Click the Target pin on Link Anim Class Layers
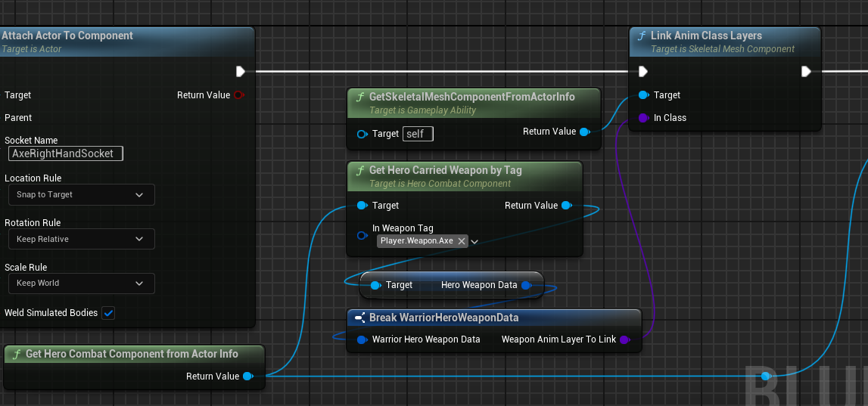This screenshot has width=868, height=406. [x=643, y=95]
